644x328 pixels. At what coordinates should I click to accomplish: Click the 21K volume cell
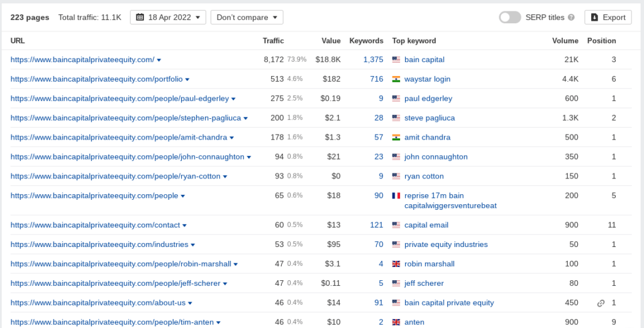pos(571,60)
